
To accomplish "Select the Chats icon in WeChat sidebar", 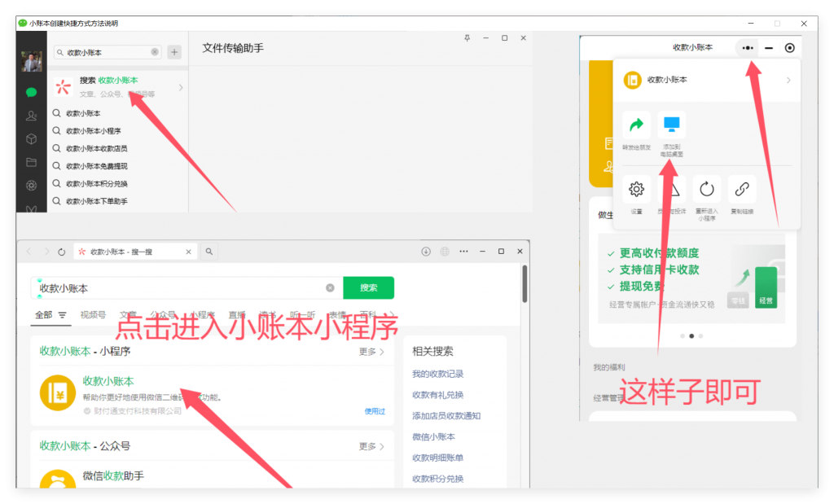I will tap(30, 92).
